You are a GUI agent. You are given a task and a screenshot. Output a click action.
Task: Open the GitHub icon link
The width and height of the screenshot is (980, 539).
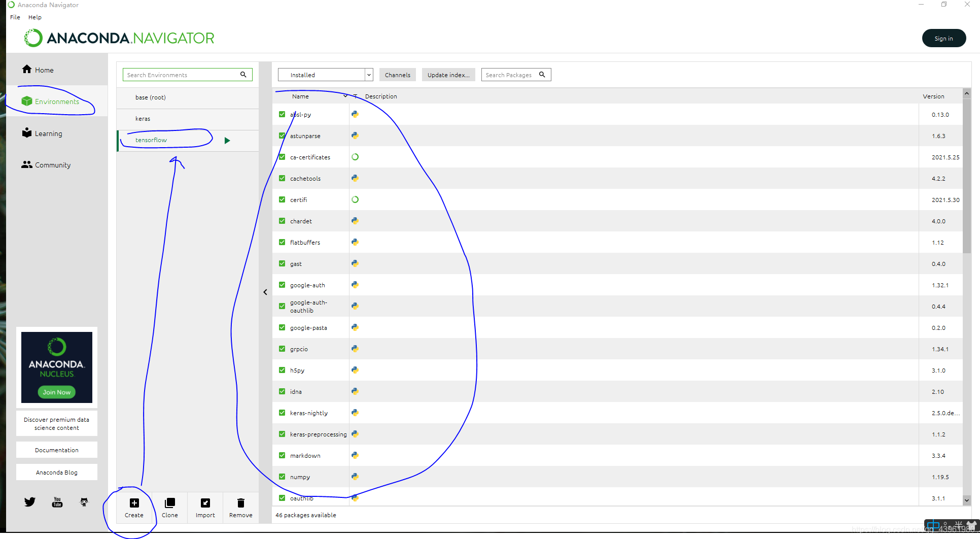click(x=84, y=502)
